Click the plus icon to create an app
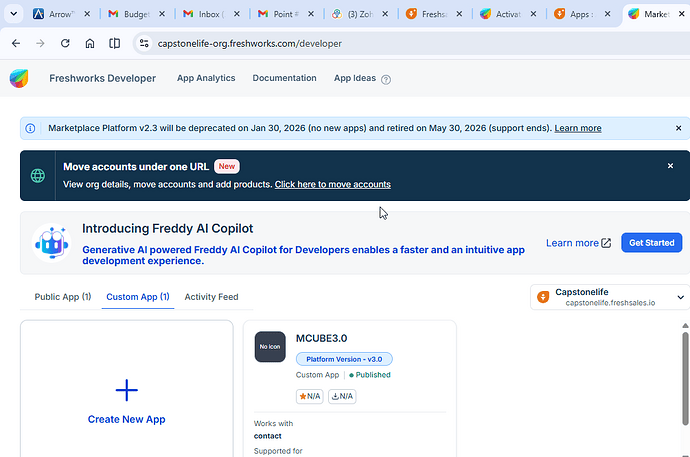Viewport: 690px width, 457px height. coord(127,390)
